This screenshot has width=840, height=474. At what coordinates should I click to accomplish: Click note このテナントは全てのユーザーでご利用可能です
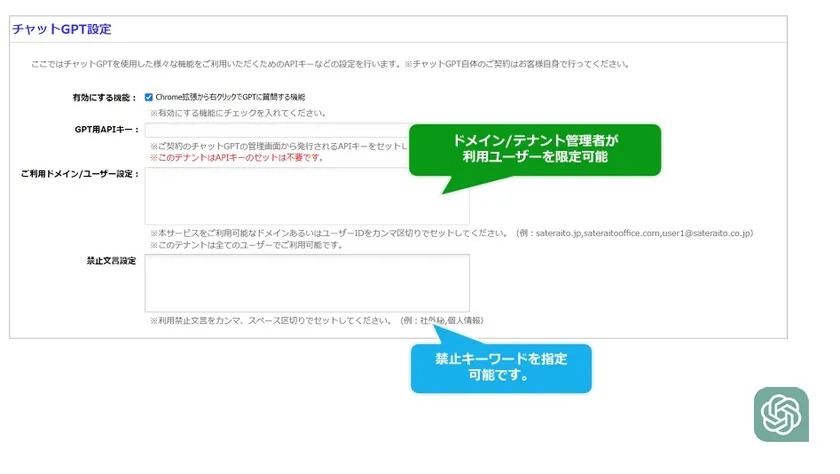pos(246,245)
